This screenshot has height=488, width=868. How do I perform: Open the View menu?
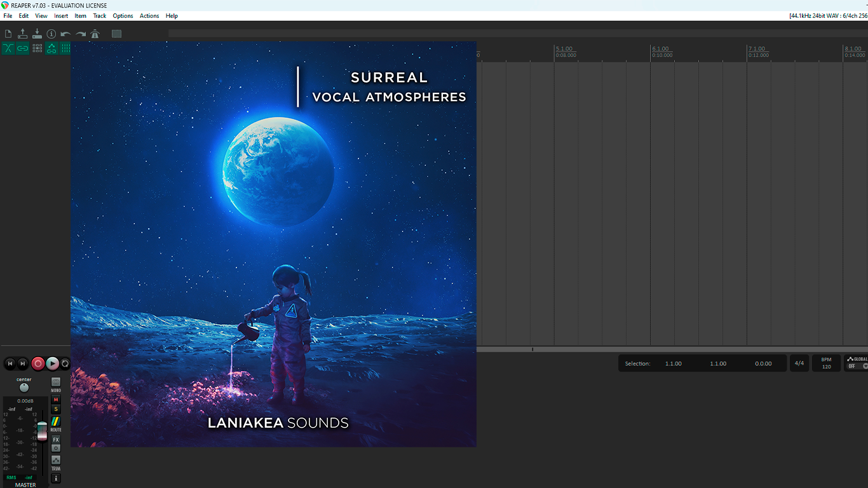pyautogui.click(x=41, y=16)
